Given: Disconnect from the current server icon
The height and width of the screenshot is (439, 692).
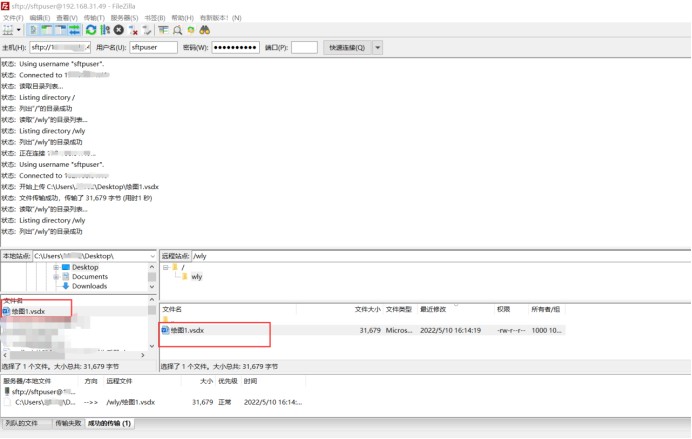Looking at the screenshot, I should 133,30.
